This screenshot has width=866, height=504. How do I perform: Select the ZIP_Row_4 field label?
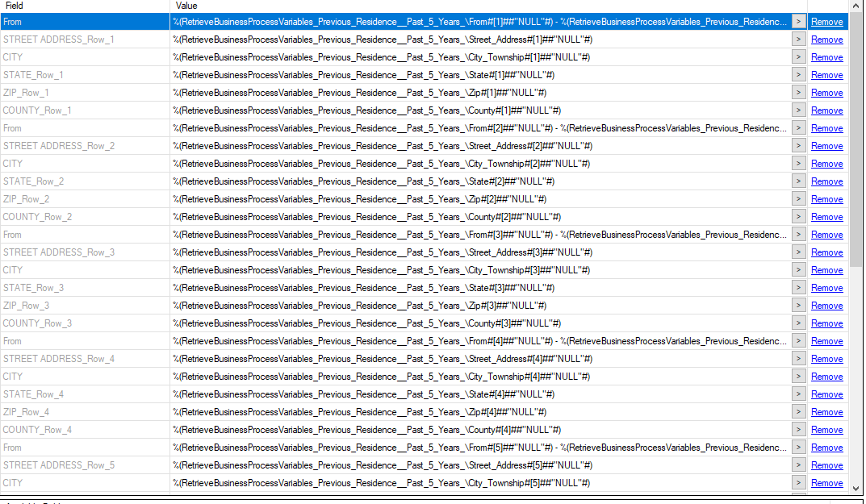pyautogui.click(x=26, y=412)
